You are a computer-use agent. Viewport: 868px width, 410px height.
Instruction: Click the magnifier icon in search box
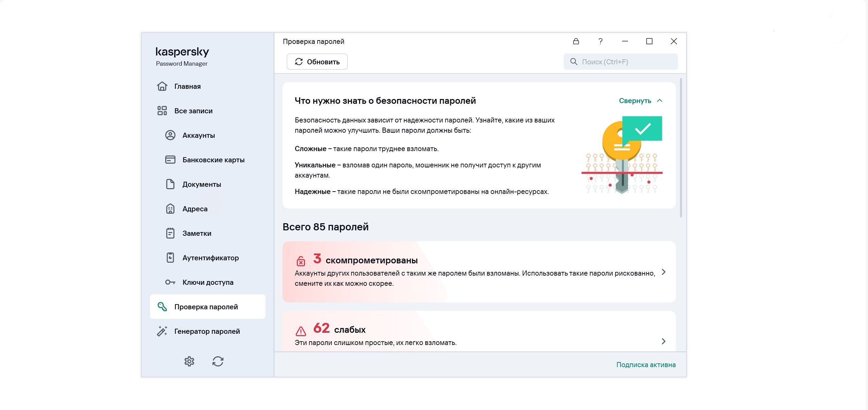pos(574,62)
